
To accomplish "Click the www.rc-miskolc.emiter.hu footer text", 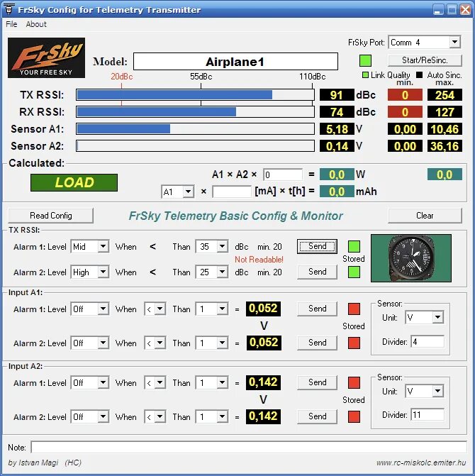I will (421, 463).
